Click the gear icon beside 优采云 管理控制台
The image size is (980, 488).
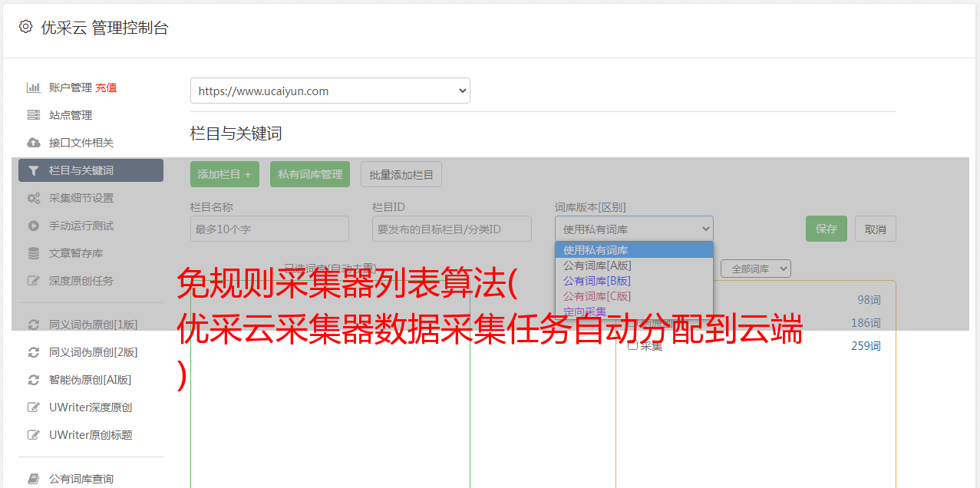25,27
